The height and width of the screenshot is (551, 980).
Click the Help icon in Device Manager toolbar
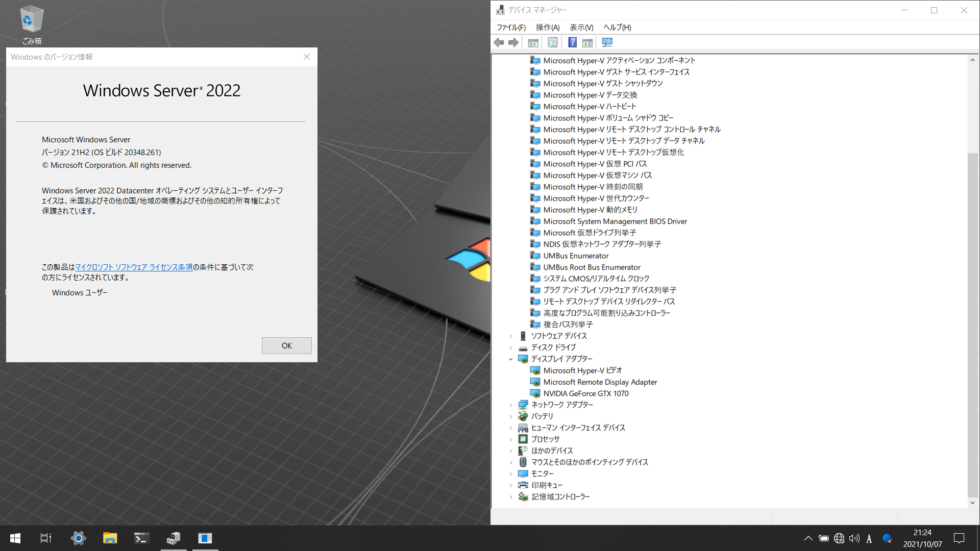[x=572, y=42]
